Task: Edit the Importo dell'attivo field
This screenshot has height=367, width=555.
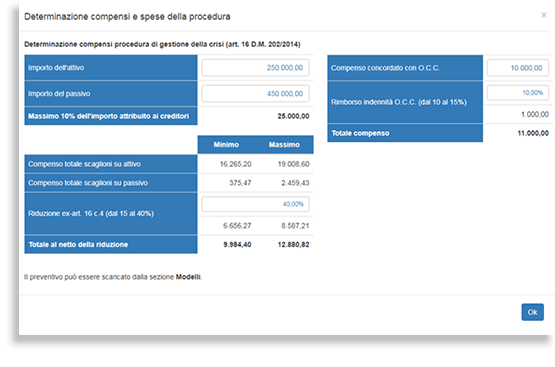Action: (x=255, y=68)
